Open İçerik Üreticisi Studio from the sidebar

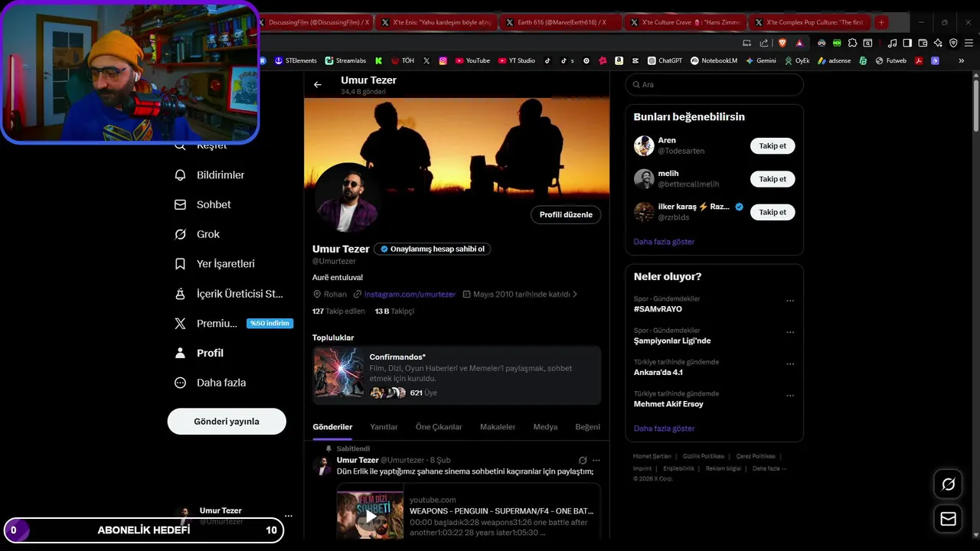tap(229, 294)
